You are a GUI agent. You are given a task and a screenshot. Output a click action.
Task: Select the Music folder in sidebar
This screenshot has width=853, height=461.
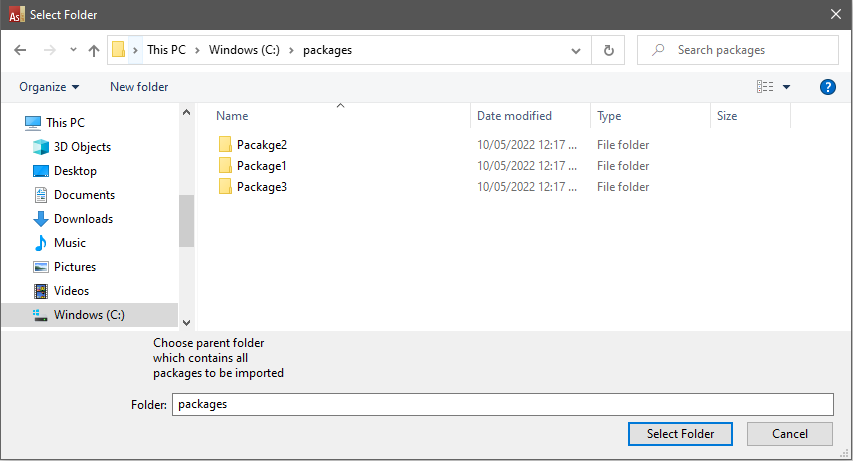[69, 243]
